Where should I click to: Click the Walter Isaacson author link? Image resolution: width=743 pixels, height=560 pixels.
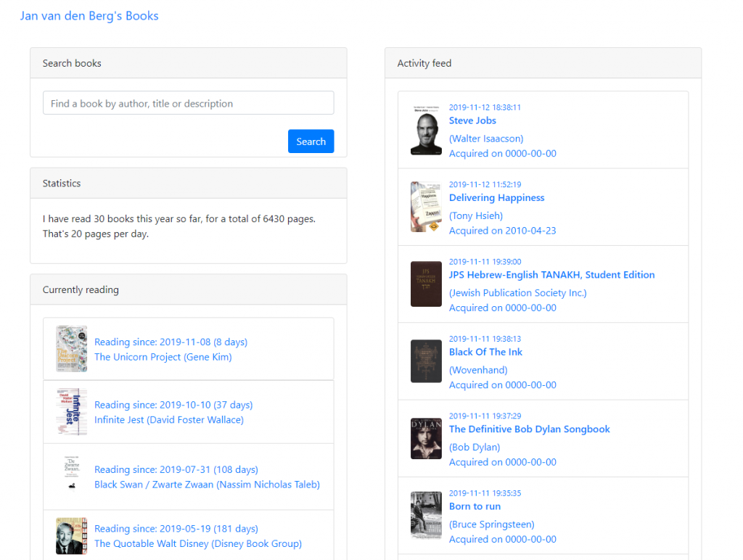click(486, 139)
